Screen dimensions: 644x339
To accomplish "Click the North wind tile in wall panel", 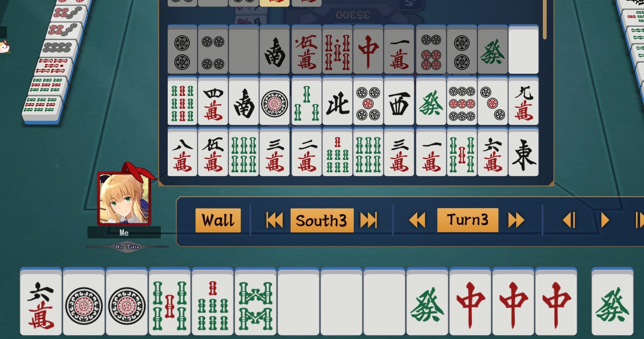I will point(337,101).
